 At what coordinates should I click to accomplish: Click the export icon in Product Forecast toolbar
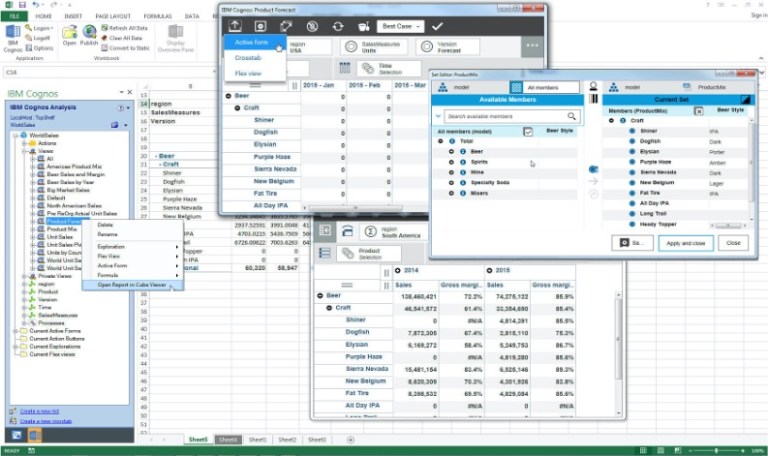pos(235,26)
